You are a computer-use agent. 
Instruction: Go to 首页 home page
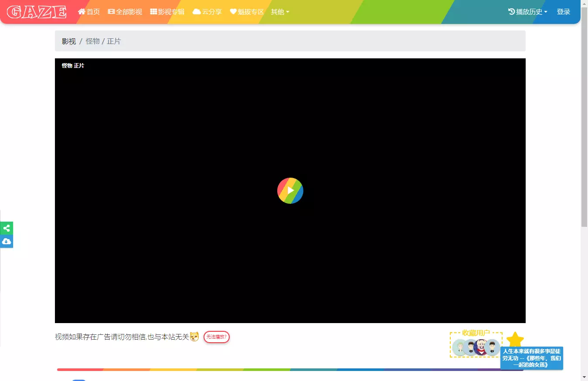point(89,12)
